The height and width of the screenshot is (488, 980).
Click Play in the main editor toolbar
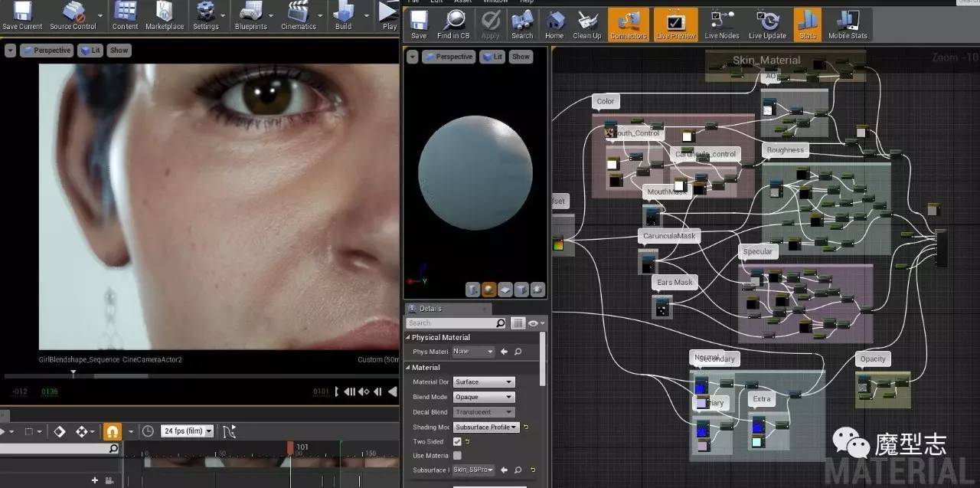pyautogui.click(x=389, y=16)
